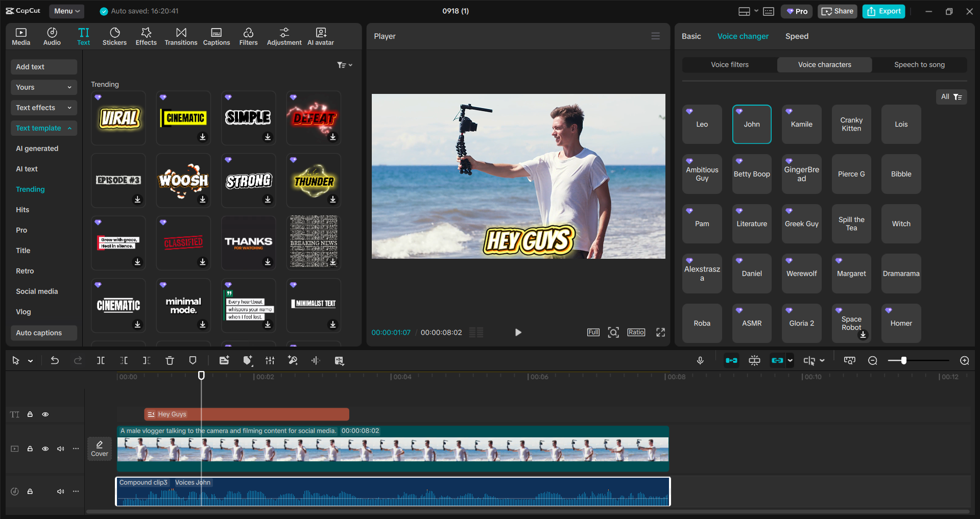The image size is (980, 519).
Task: Switch to the Speed tab
Action: click(796, 36)
